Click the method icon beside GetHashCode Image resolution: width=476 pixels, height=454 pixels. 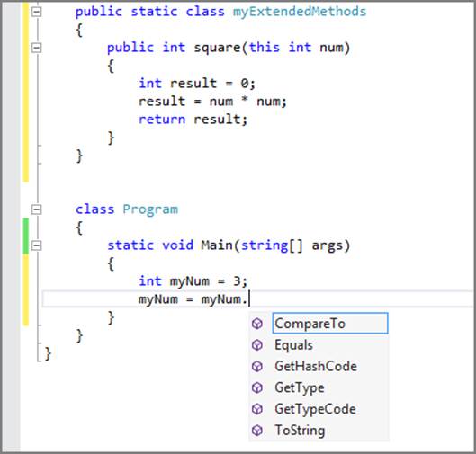257,367
